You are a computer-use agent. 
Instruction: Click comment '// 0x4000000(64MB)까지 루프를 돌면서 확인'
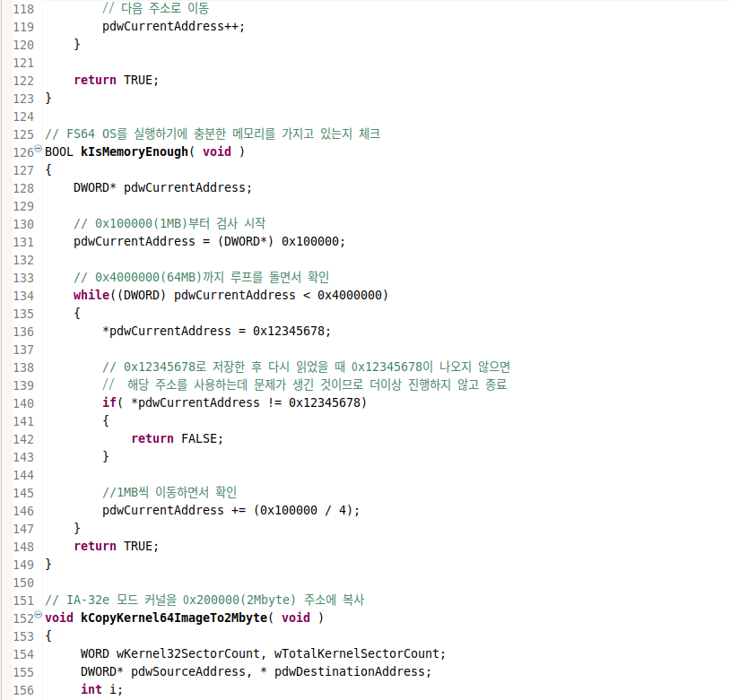point(201,278)
